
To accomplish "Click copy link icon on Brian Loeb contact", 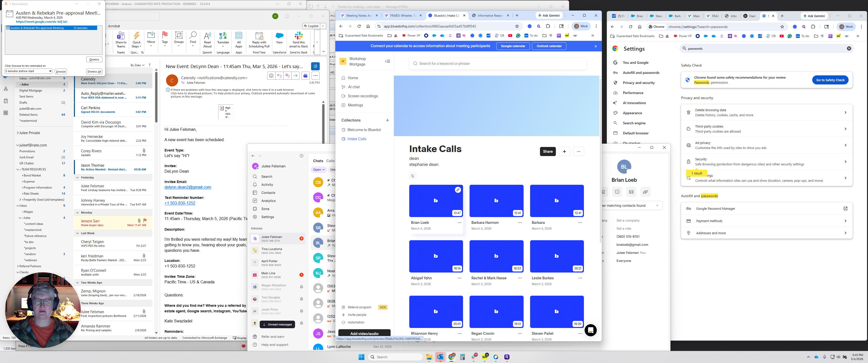I will (645, 192).
